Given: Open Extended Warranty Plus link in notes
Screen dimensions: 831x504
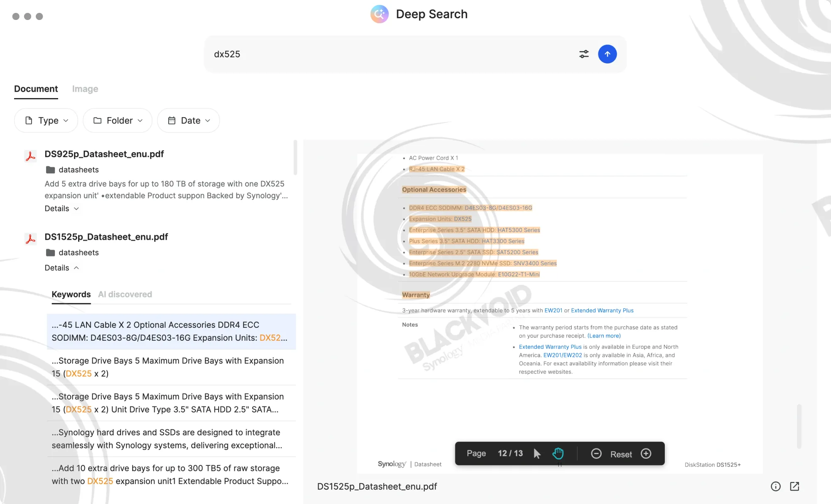Looking at the screenshot, I should tap(550, 347).
